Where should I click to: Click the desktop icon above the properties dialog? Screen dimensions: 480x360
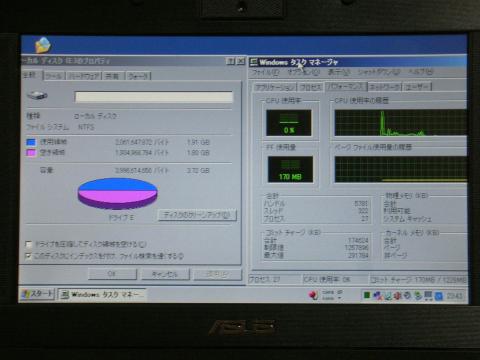[x=43, y=45]
